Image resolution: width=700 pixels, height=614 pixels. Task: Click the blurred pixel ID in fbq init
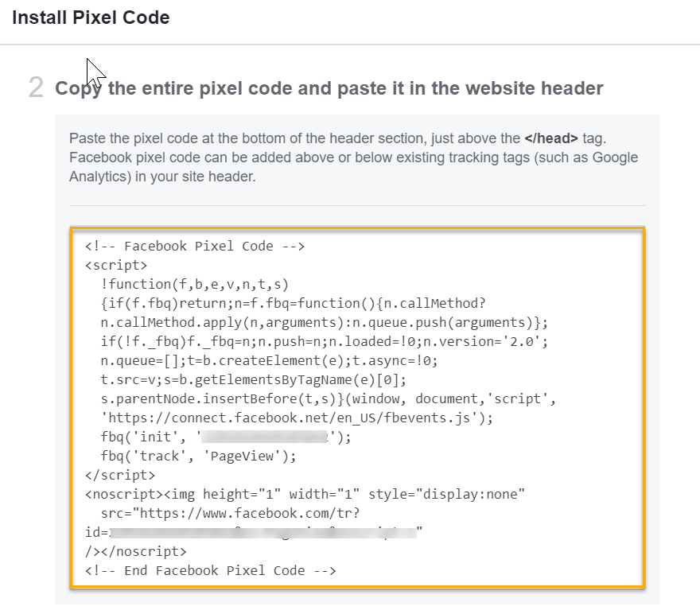pos(264,437)
